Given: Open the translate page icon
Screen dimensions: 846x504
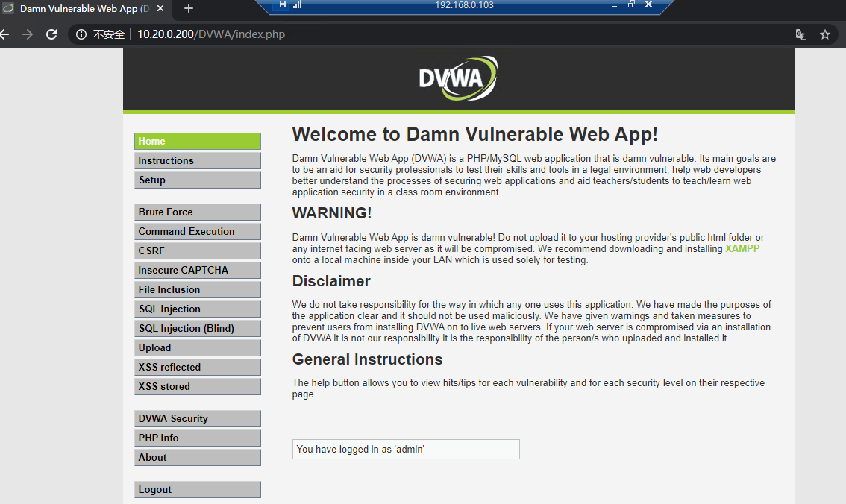Looking at the screenshot, I should 800,34.
